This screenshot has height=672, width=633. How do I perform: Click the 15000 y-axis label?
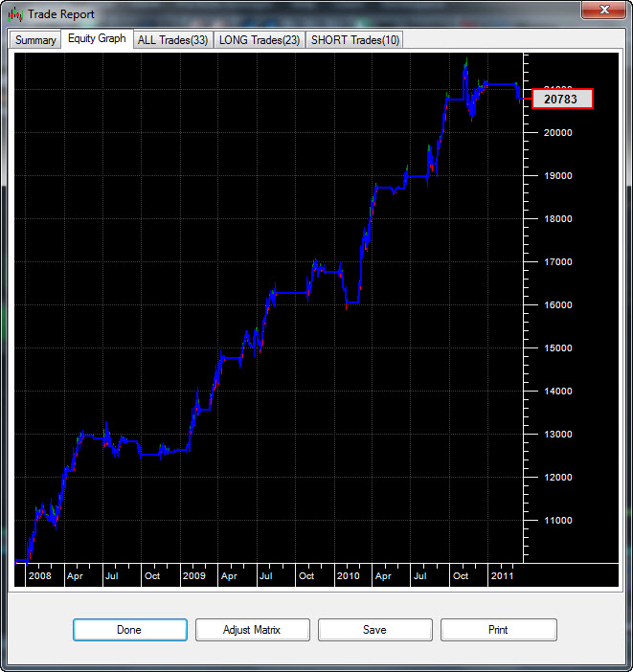[x=557, y=348]
